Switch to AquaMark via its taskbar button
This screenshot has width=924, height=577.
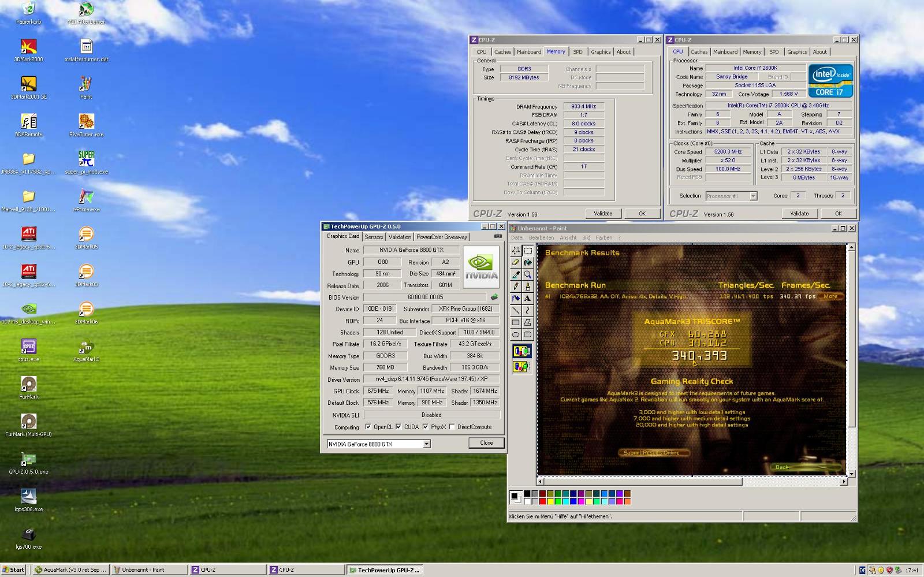pyautogui.click(x=70, y=569)
